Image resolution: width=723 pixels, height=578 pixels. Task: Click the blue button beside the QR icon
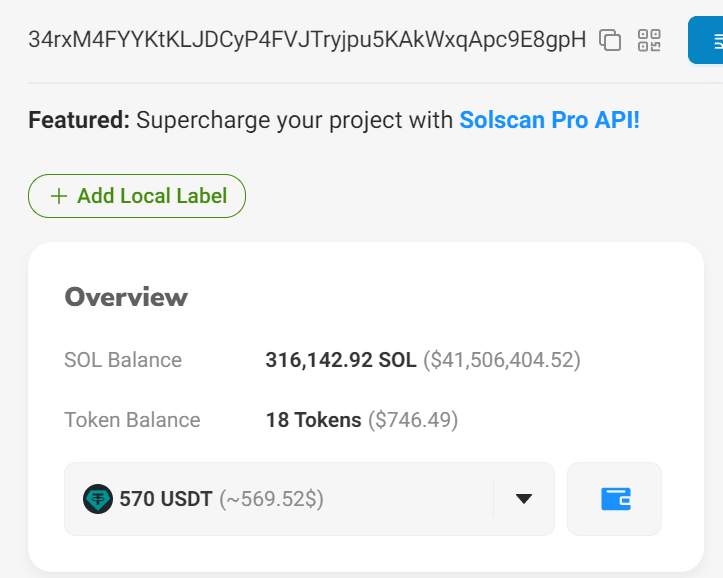707,41
